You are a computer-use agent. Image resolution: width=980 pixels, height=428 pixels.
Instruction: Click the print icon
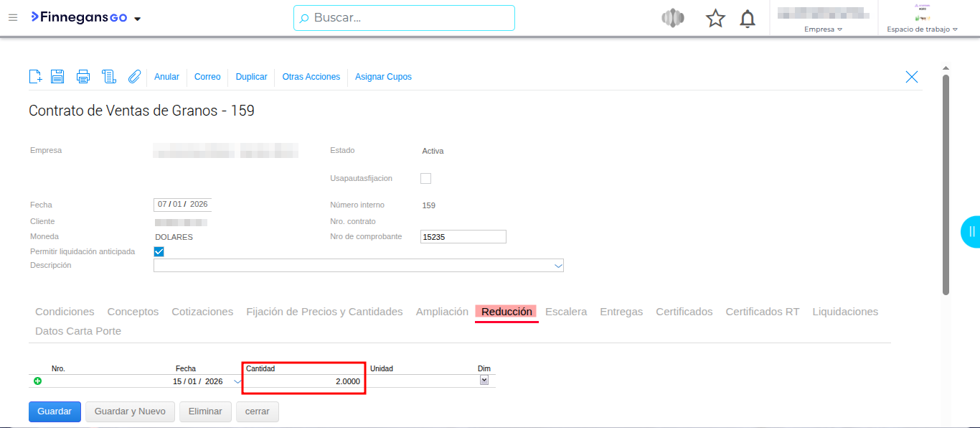(x=83, y=77)
